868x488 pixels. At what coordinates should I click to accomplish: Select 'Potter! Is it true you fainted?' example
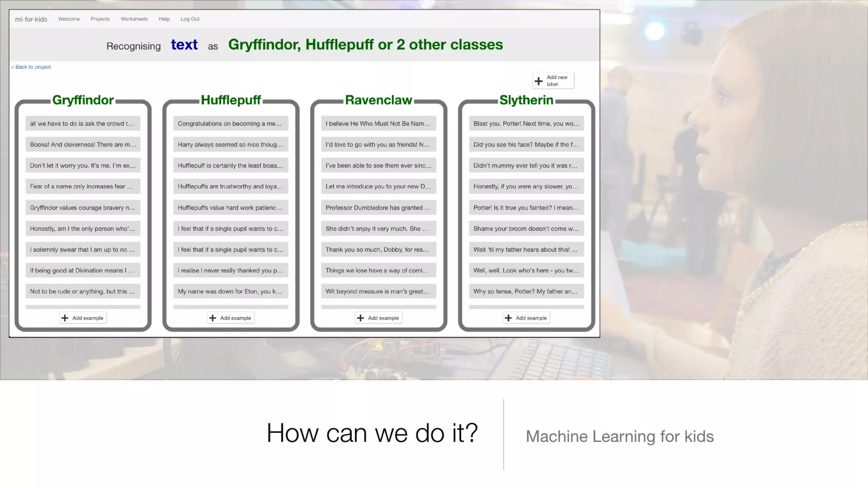coord(526,208)
